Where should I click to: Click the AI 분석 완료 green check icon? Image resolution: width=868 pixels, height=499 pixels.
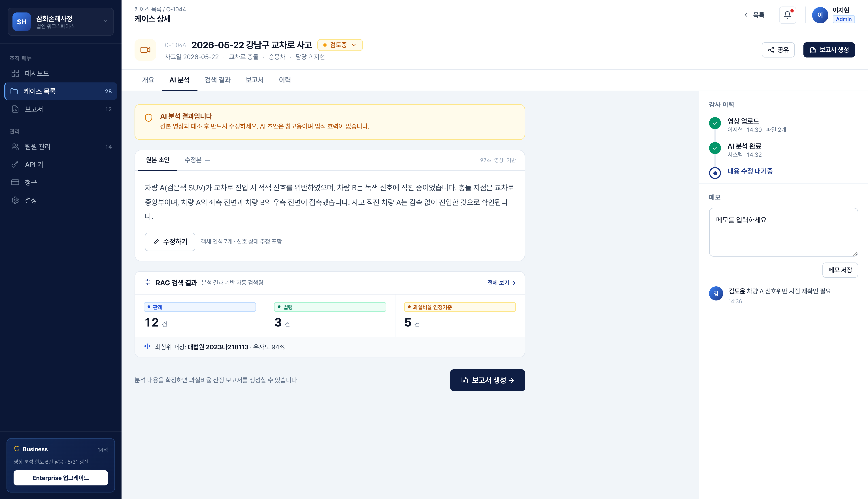pyautogui.click(x=715, y=148)
